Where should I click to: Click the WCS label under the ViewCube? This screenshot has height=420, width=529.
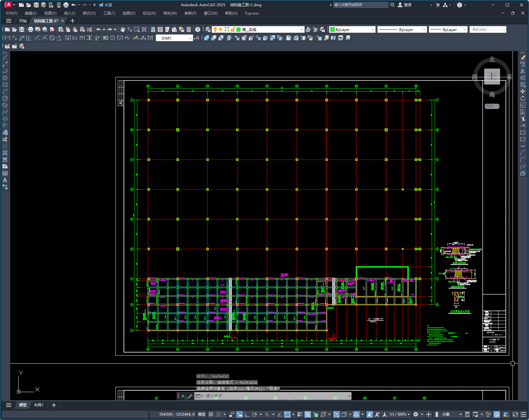coord(492,106)
